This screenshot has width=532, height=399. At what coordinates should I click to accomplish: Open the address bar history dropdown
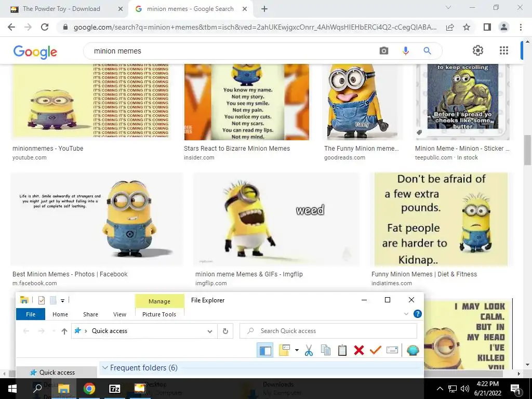coord(210,331)
